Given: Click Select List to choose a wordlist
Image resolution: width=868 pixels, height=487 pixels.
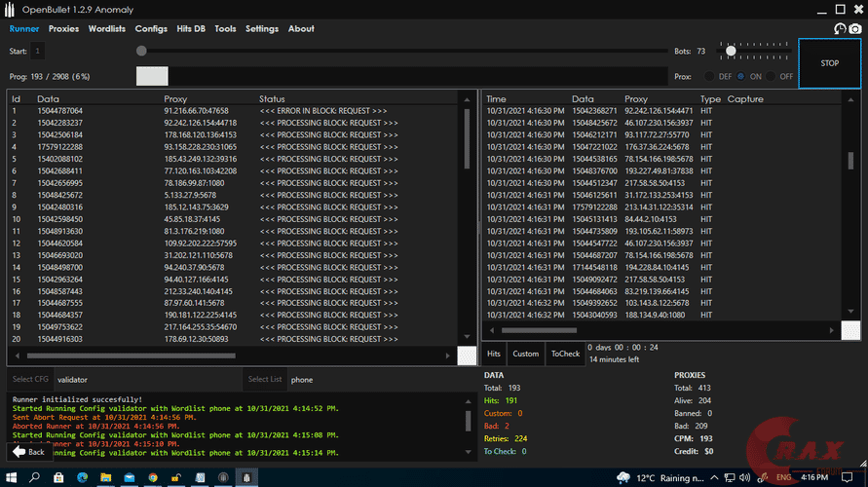Looking at the screenshot, I should (264, 380).
